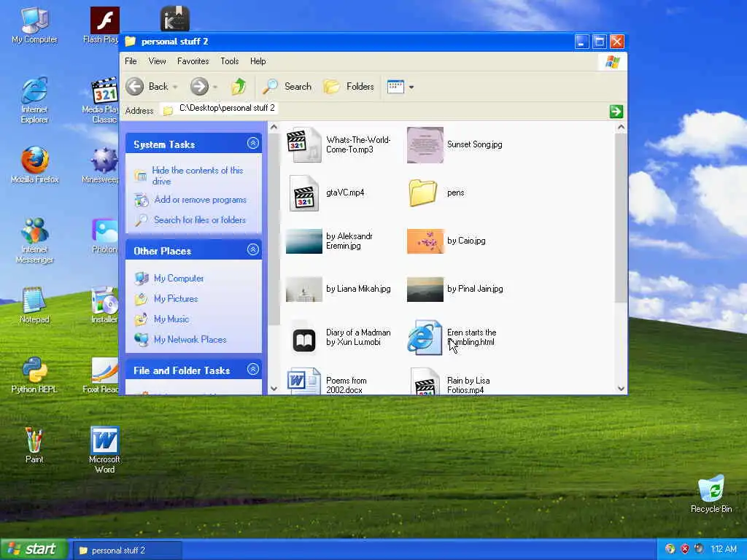
Task: Go to My Music link
Action: pos(171,319)
